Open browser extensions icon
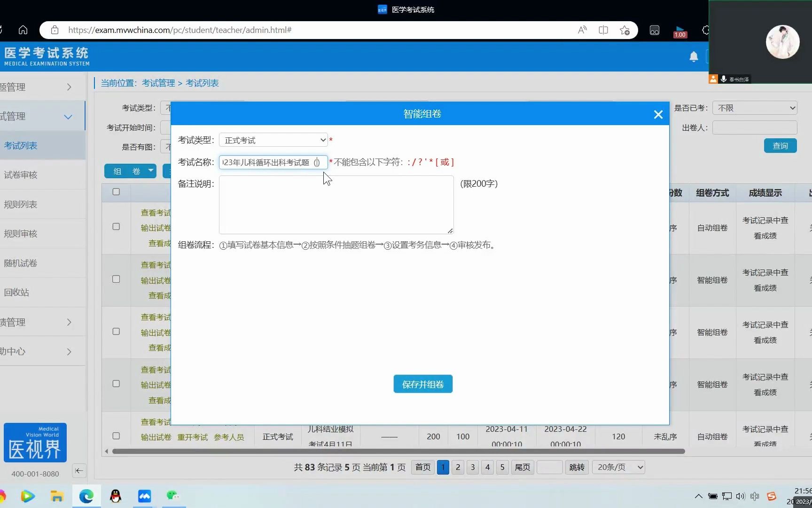 [x=655, y=30]
